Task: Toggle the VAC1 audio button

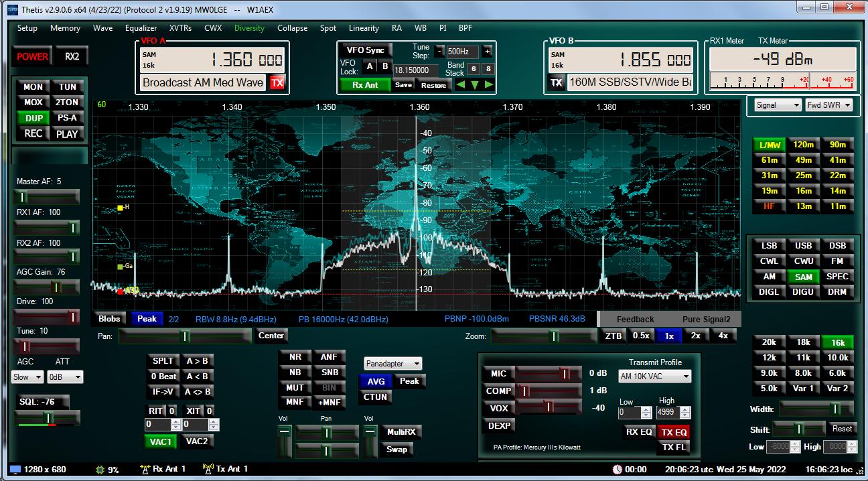Action: pos(161,441)
